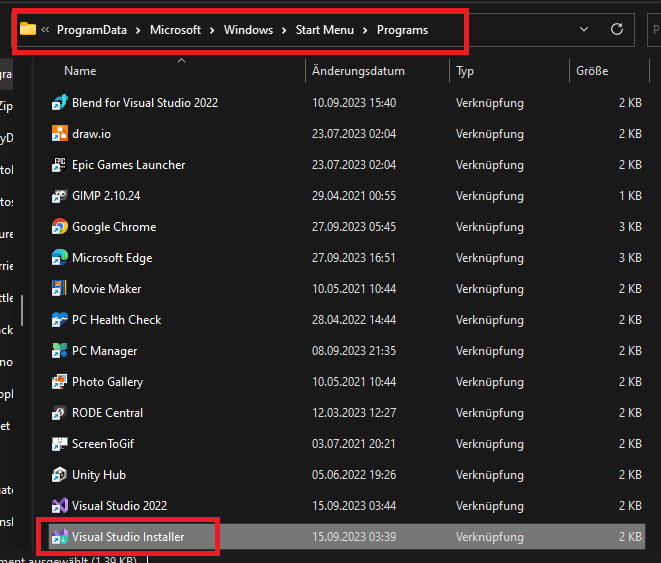Select the PC Manager file name
This screenshot has height=563, width=661.
(x=105, y=351)
